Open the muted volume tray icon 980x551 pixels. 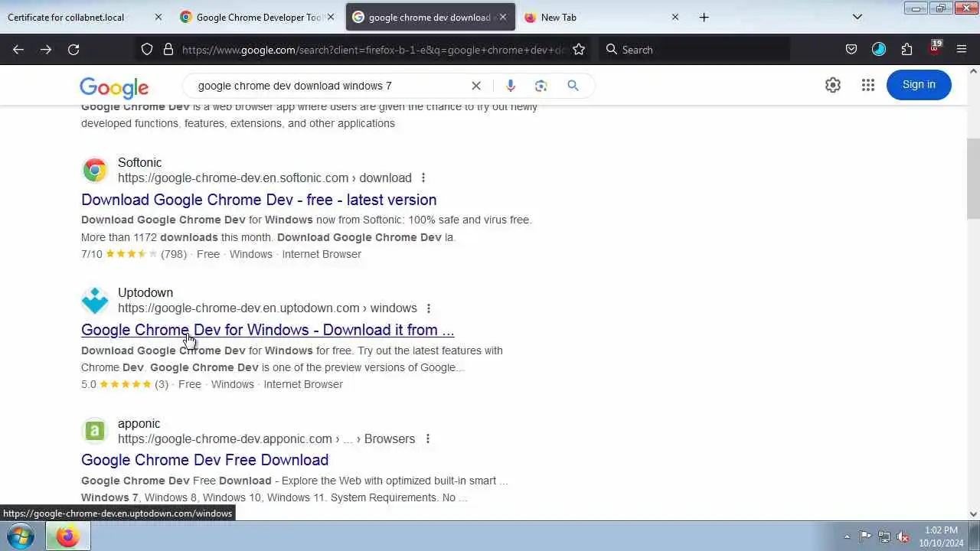(x=903, y=536)
